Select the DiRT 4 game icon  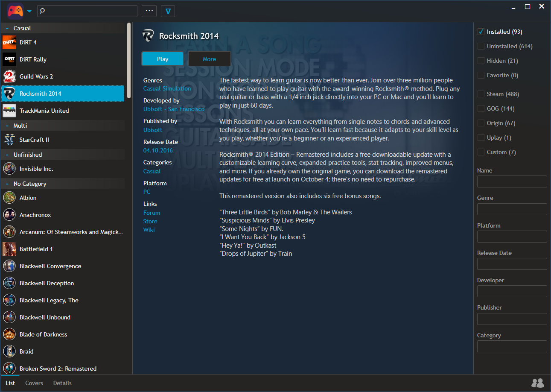[9, 42]
